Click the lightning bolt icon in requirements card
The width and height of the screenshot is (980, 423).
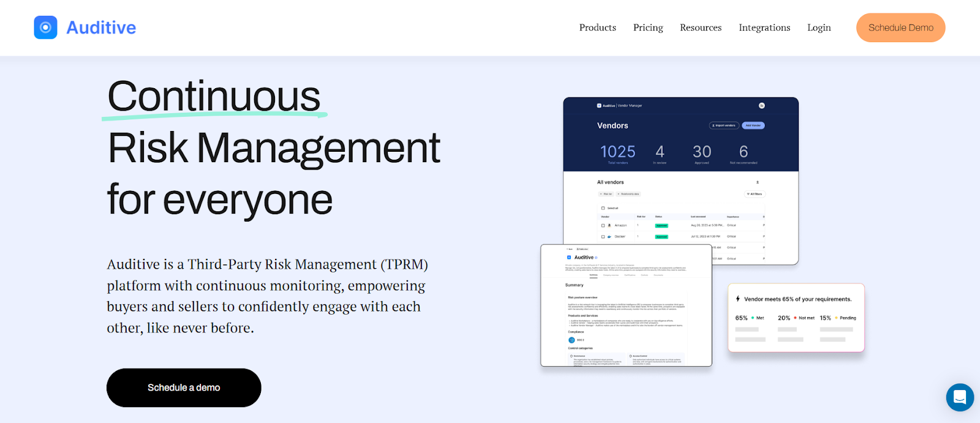coord(737,299)
